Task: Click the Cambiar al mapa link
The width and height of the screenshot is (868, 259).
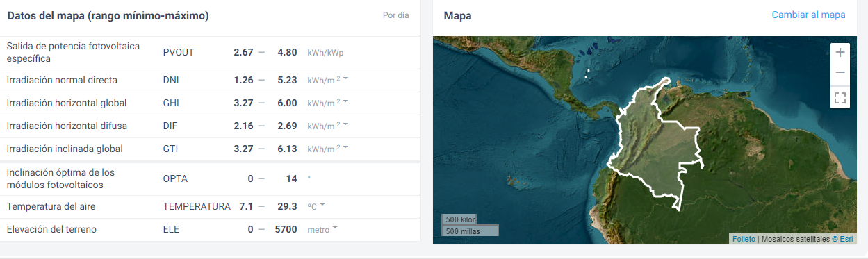Action: [808, 15]
